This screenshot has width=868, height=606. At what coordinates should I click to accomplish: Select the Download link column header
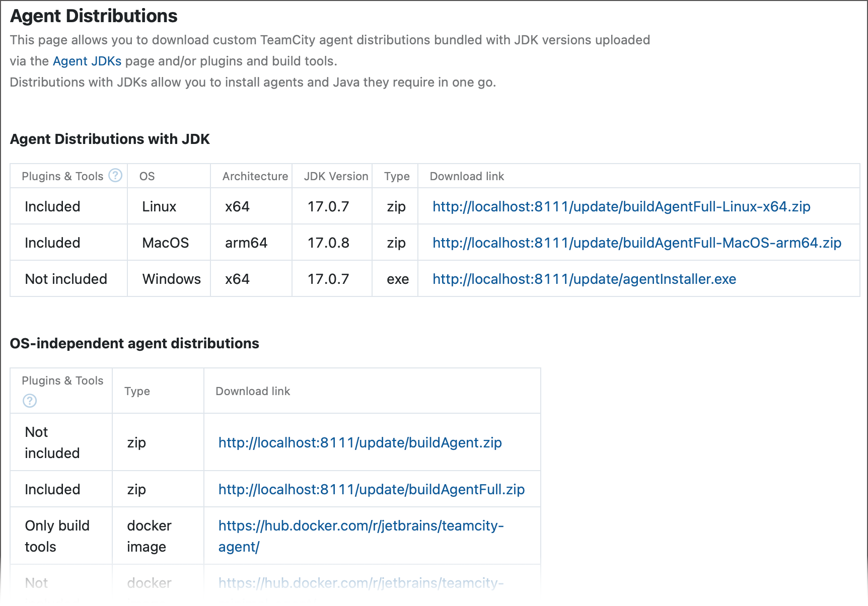coord(466,176)
